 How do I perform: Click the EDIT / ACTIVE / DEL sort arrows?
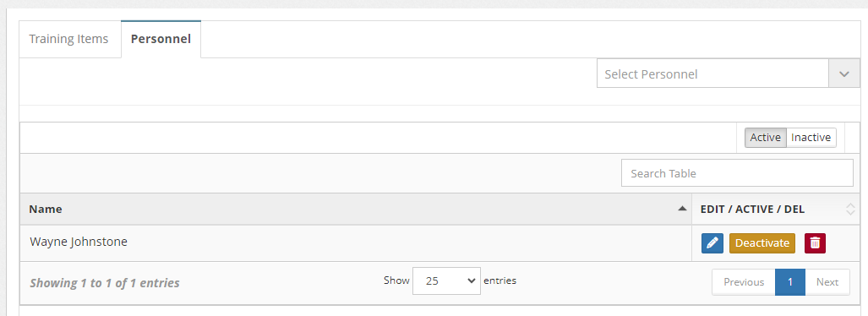(850, 210)
